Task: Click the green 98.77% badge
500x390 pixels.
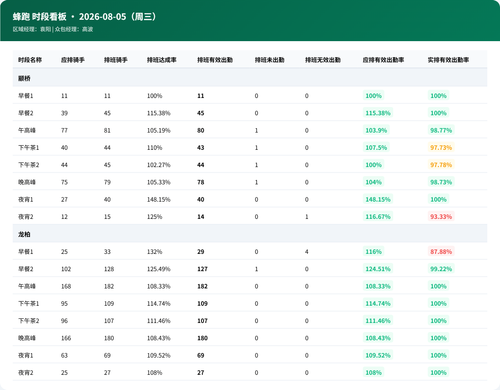Action: (x=441, y=130)
